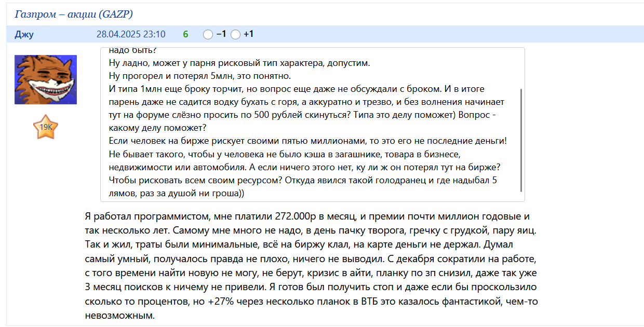Open the Газпром – акции (GAZP) thread
This screenshot has width=644, height=327.
point(73,14)
